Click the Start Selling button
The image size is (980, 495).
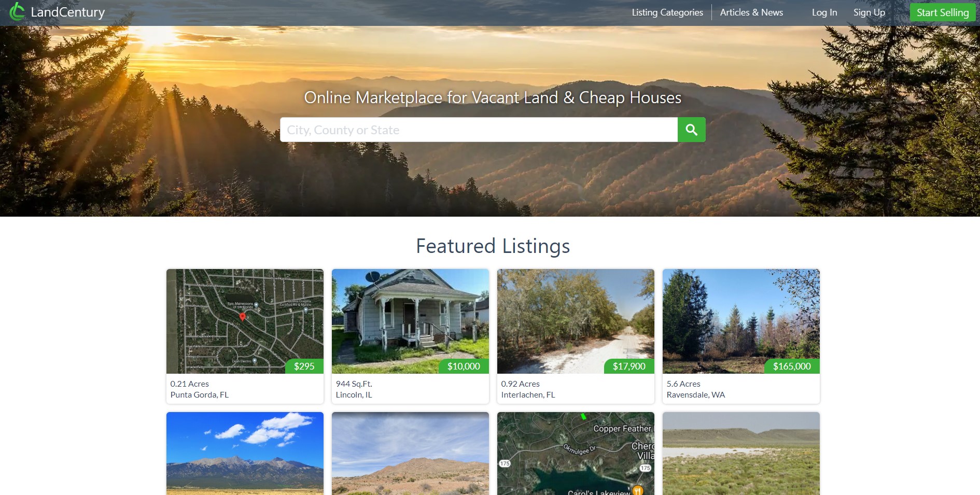pos(943,12)
